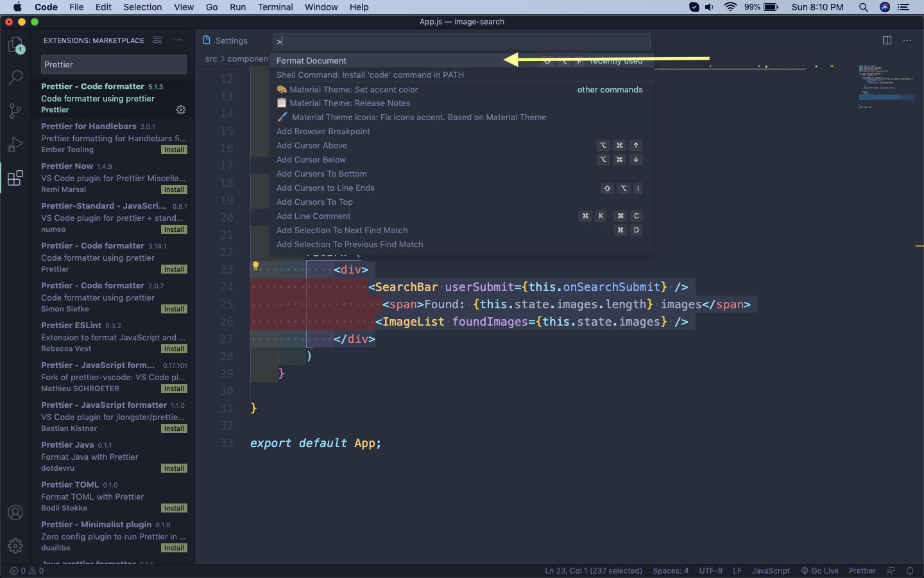The width and height of the screenshot is (924, 578).
Task: Choose Material Theme Icons: Fix icons accent
Action: [x=462, y=117]
